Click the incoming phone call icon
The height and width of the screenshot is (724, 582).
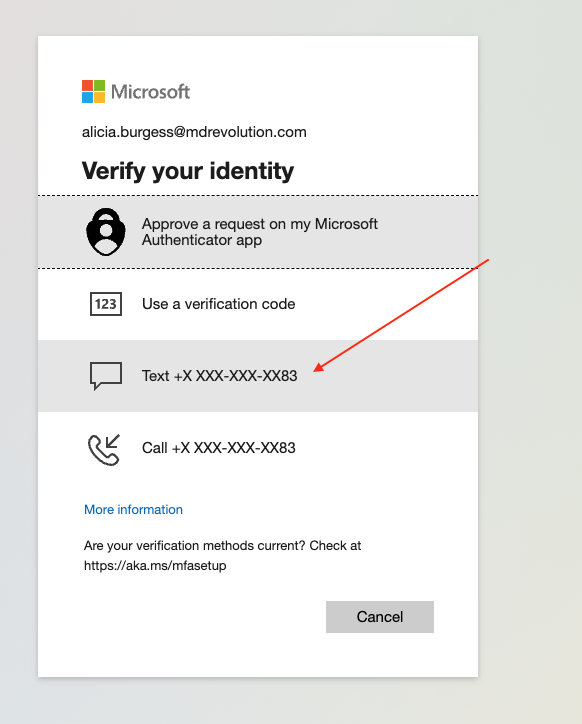point(104,449)
